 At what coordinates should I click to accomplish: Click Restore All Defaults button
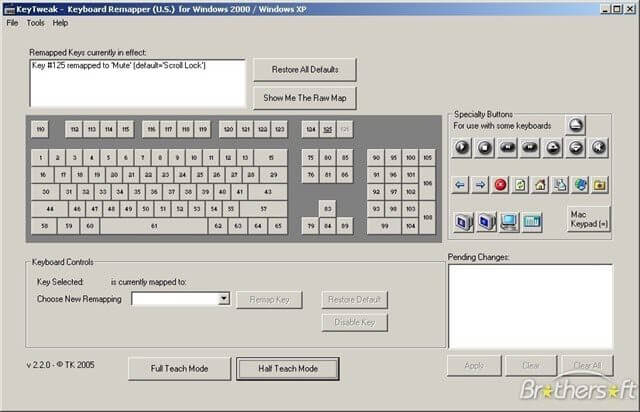[305, 69]
